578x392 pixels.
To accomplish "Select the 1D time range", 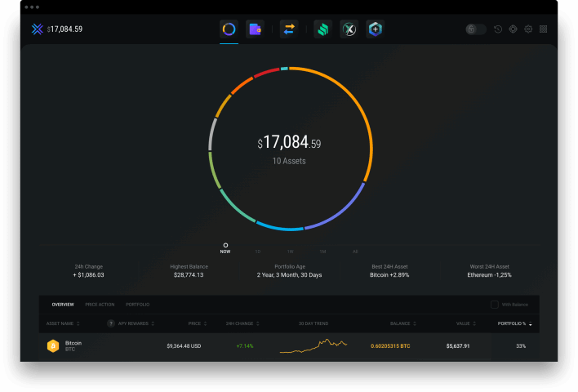I will click(258, 252).
